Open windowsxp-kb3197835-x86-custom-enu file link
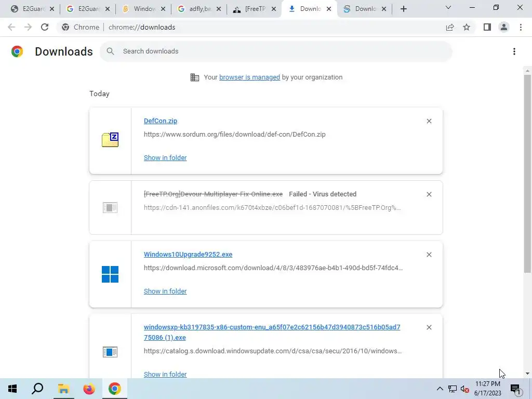Viewport: 532px width, 399px height. 272,332
